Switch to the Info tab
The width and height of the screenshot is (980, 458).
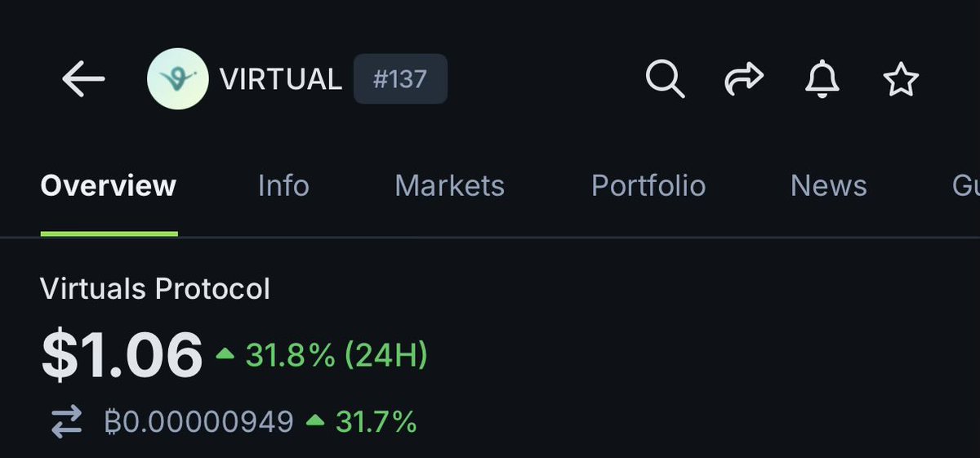tap(283, 186)
